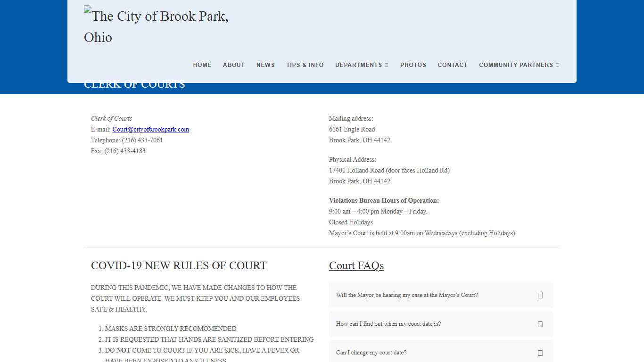The image size is (644, 362).
Task: Click the expand icon on the second FAQ item
Action: coord(540,324)
